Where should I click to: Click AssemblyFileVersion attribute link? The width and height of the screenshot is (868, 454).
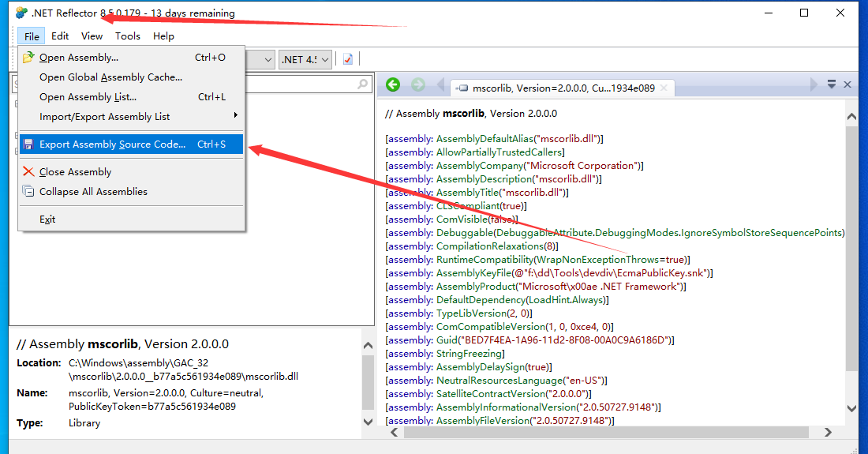click(x=483, y=420)
